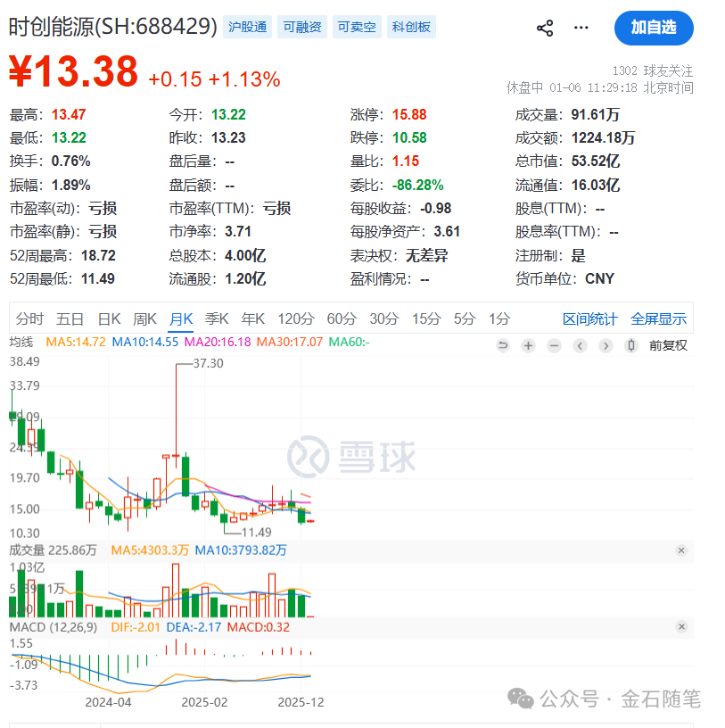Switch to the 1分 chart tab
The image size is (725, 728).
tap(499, 319)
